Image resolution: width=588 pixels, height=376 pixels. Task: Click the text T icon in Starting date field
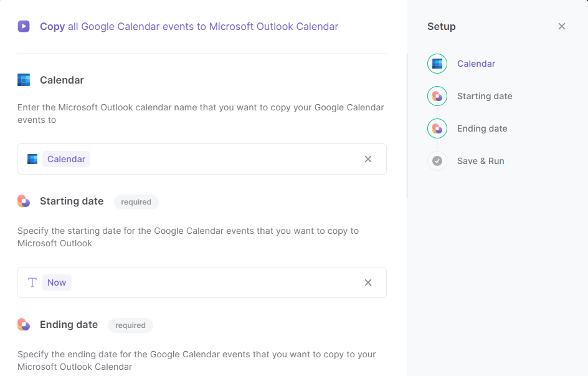pyautogui.click(x=32, y=282)
